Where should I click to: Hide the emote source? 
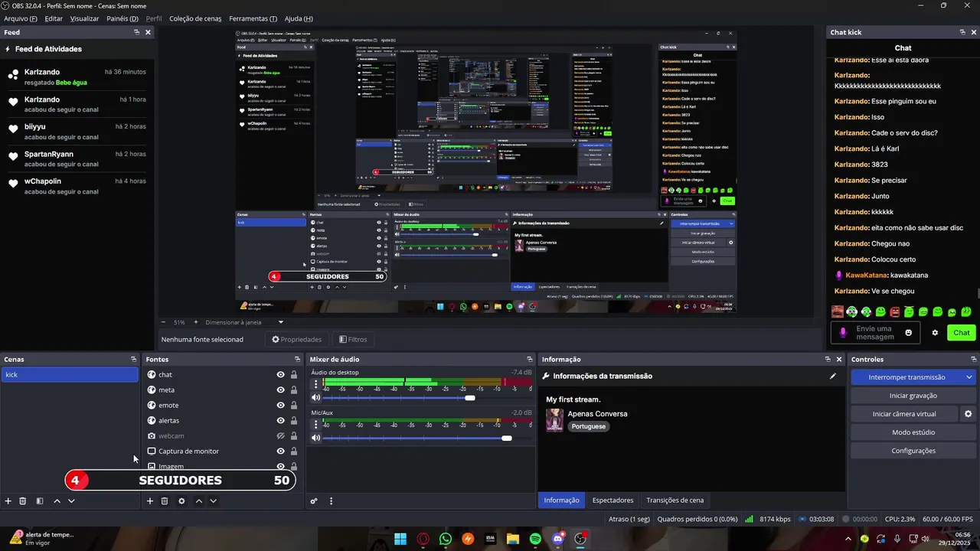click(280, 406)
